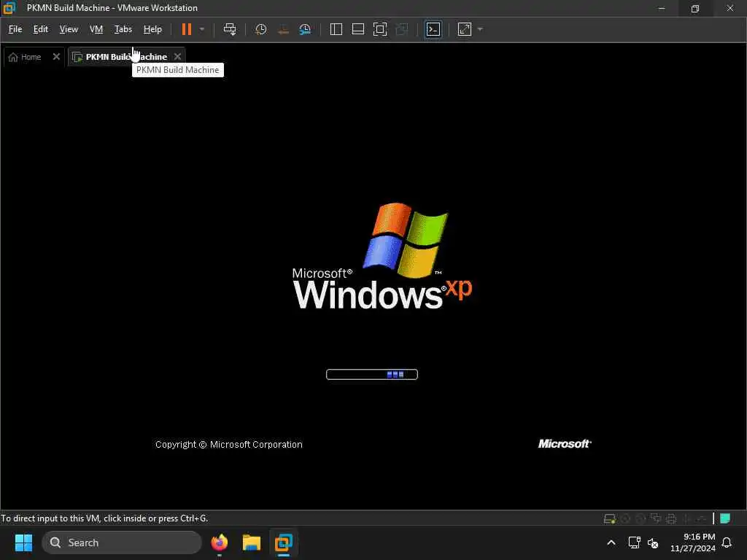
Task: Click the VMware Workstation title bar icon
Action: [9, 8]
